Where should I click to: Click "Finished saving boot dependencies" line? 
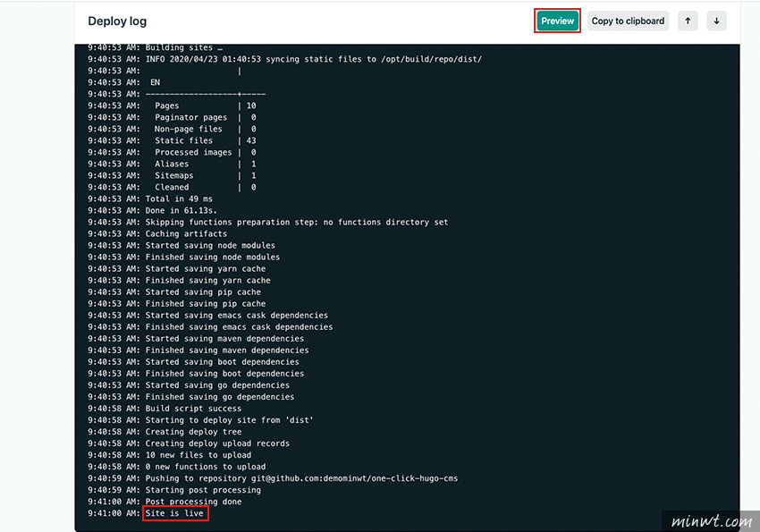pyautogui.click(x=196, y=374)
